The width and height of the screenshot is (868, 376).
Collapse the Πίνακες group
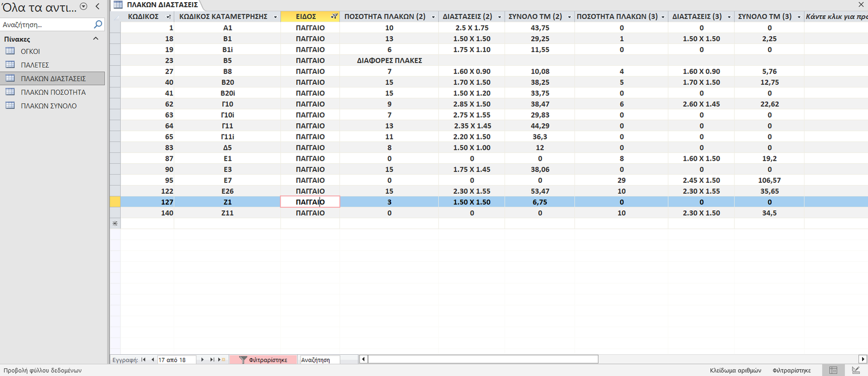pos(96,39)
